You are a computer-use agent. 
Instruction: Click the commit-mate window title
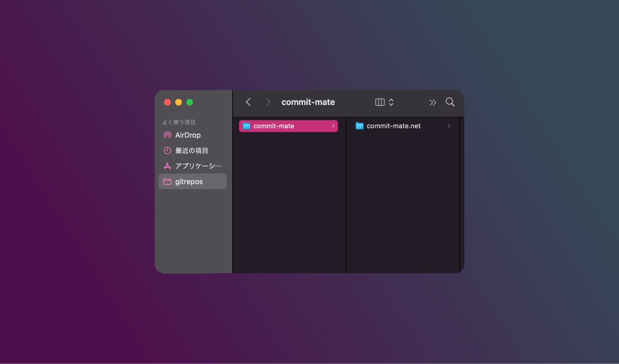[x=308, y=102]
